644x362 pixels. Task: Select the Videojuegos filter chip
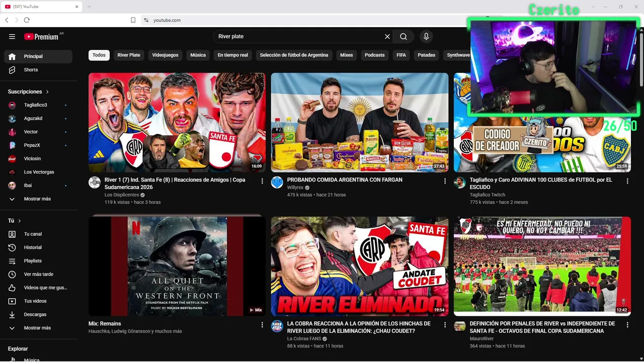pos(165,55)
